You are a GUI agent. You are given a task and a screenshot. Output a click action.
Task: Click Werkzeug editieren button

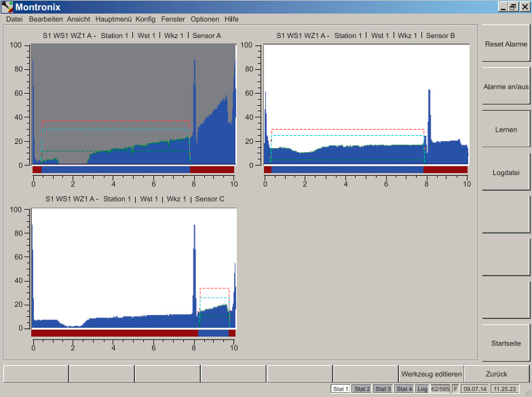click(432, 374)
